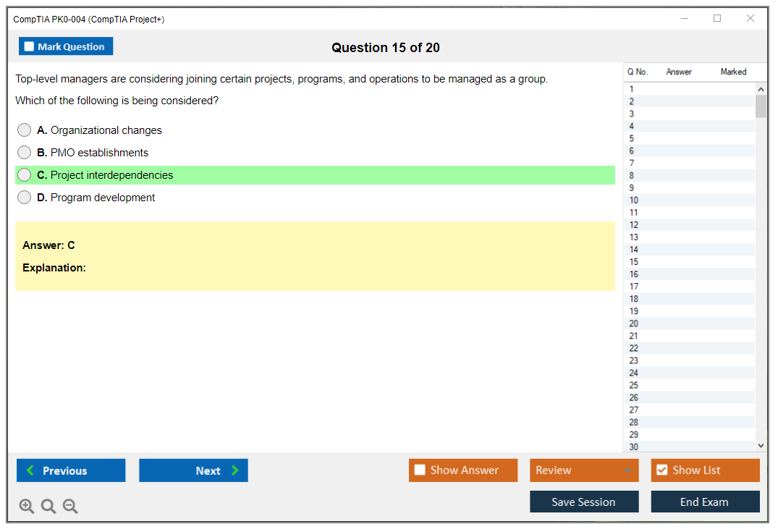Open the Review dropdown menu
This screenshot has width=778, height=532.
(583, 470)
